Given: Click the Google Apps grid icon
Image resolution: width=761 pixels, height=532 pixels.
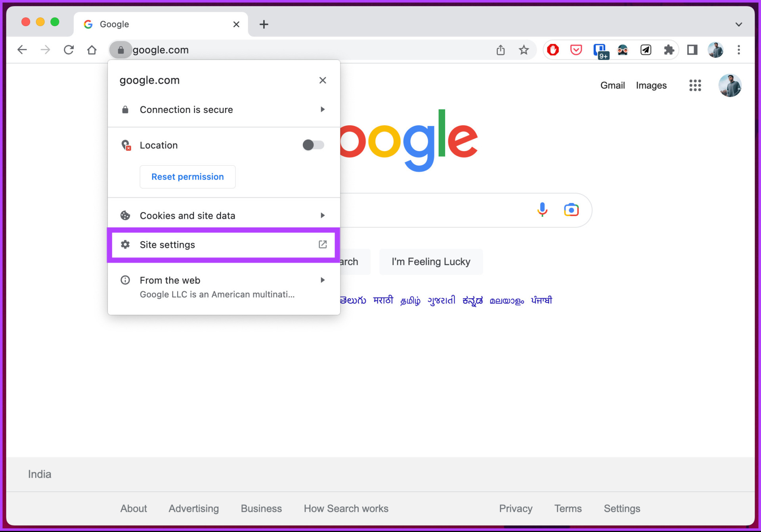Looking at the screenshot, I should [x=694, y=85].
